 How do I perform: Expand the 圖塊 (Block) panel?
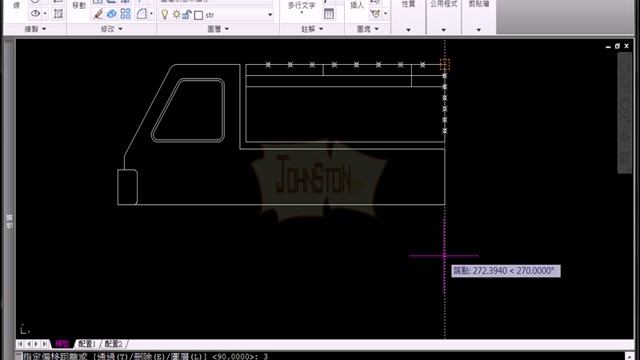pyautogui.click(x=368, y=29)
